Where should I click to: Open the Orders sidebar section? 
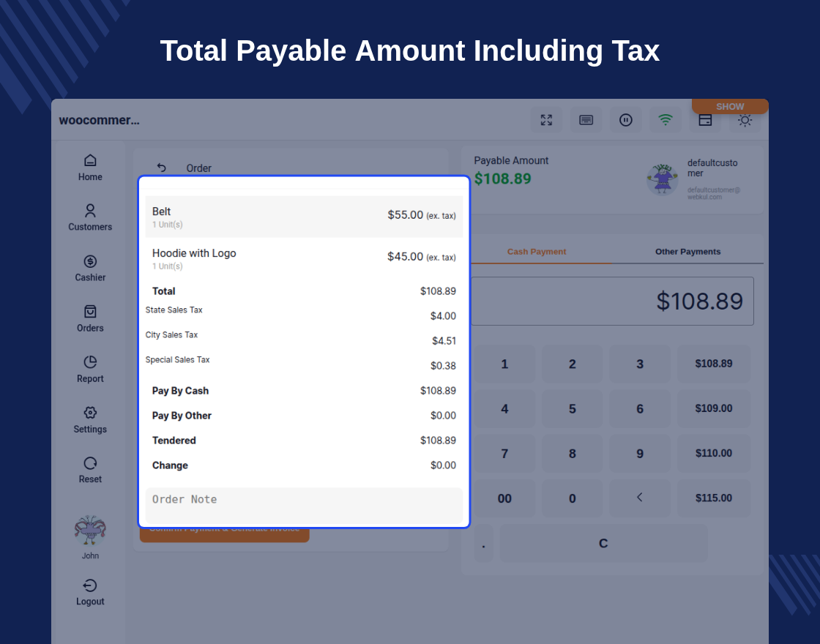pos(90,319)
